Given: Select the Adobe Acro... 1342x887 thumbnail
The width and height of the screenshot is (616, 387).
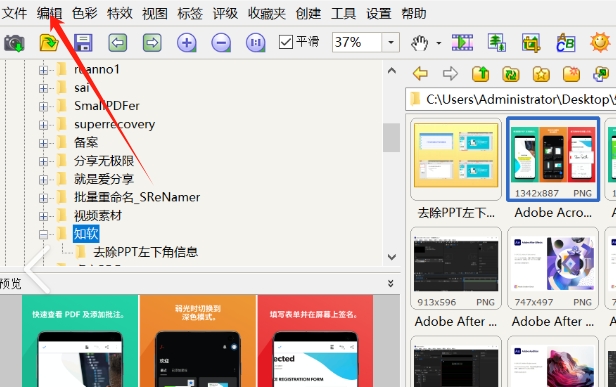Looking at the screenshot, I should tap(553, 159).
